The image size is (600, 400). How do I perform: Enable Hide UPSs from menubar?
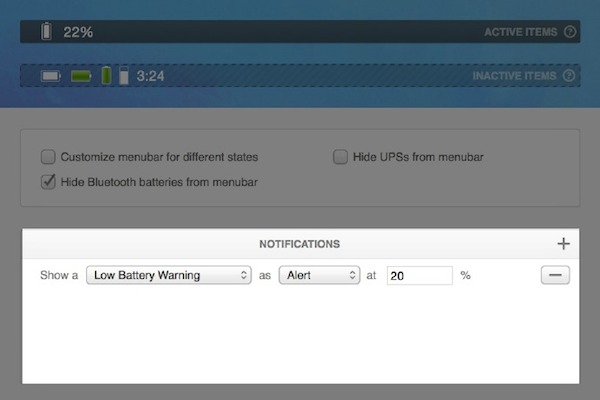pyautogui.click(x=340, y=157)
